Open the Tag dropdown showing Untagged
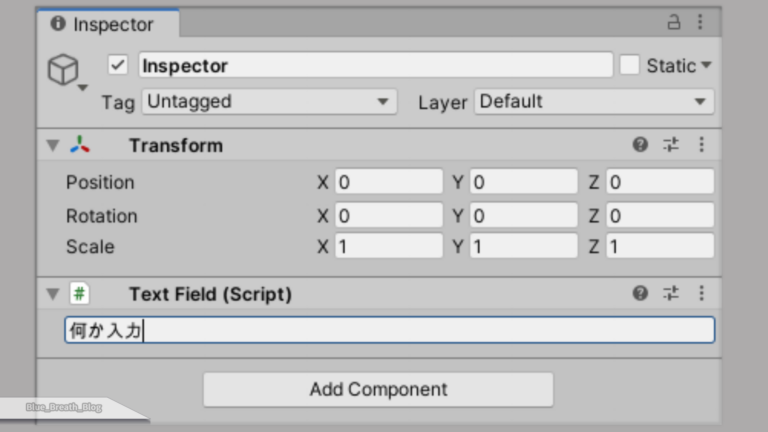 [269, 102]
